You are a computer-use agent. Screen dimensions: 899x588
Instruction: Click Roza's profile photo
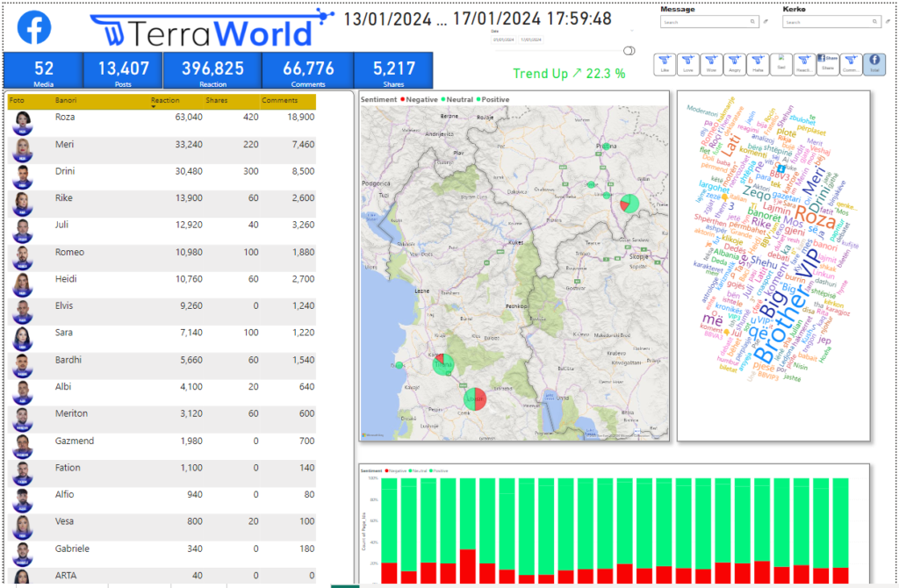23,123
